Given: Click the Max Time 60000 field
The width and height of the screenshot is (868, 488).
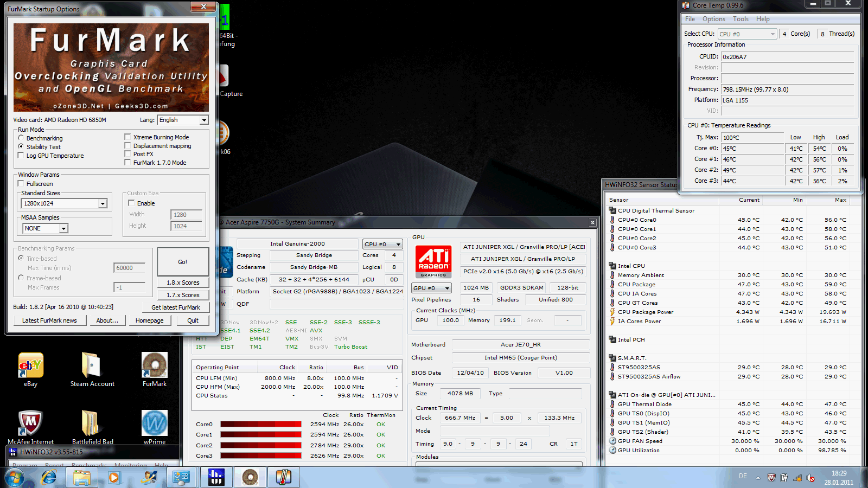Looking at the screenshot, I should coord(130,268).
